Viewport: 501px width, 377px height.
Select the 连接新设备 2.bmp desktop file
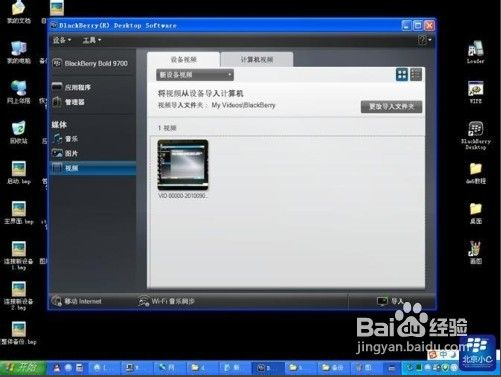19,296
